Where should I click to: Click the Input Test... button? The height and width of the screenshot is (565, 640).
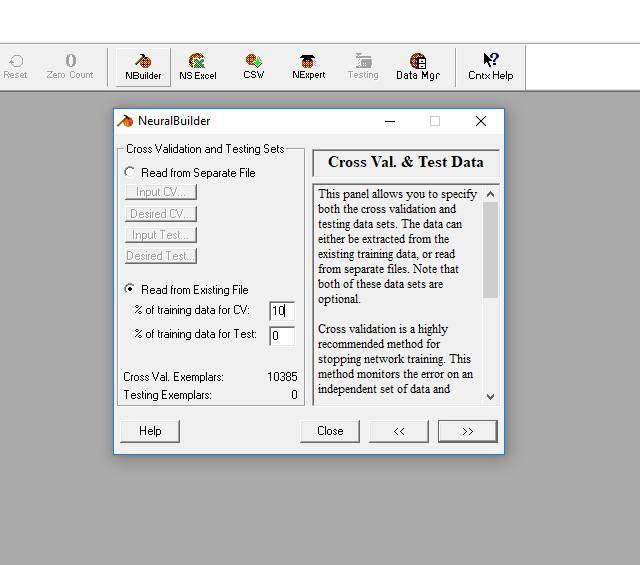[161, 235]
